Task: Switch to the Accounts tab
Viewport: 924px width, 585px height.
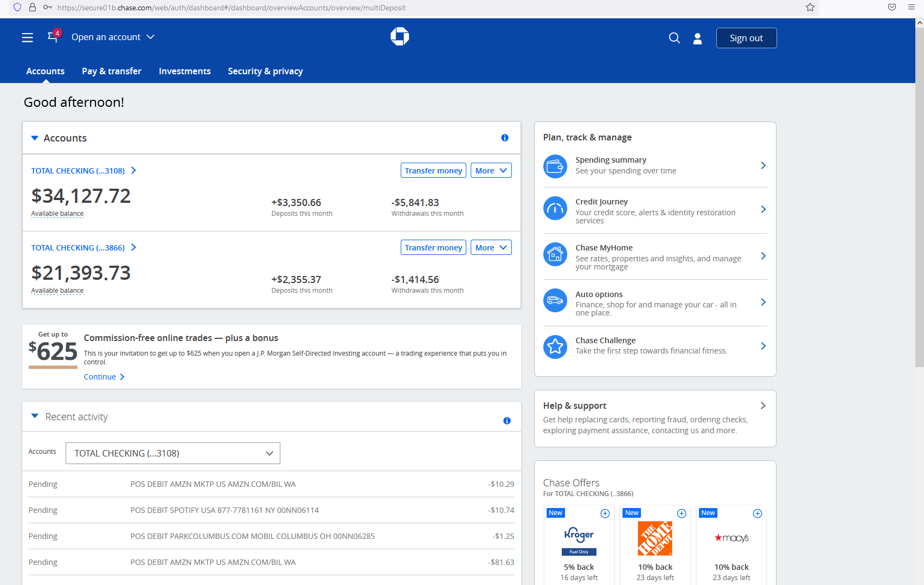Action: tap(46, 71)
